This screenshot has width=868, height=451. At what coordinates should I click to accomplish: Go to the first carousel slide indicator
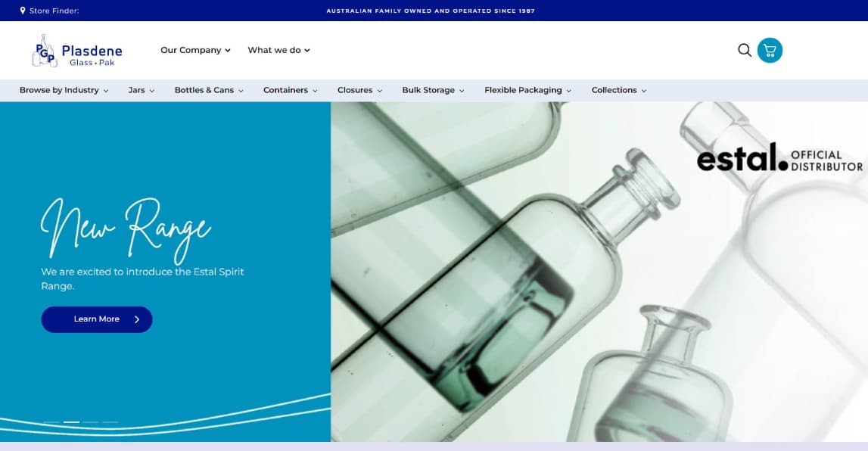tap(51, 421)
